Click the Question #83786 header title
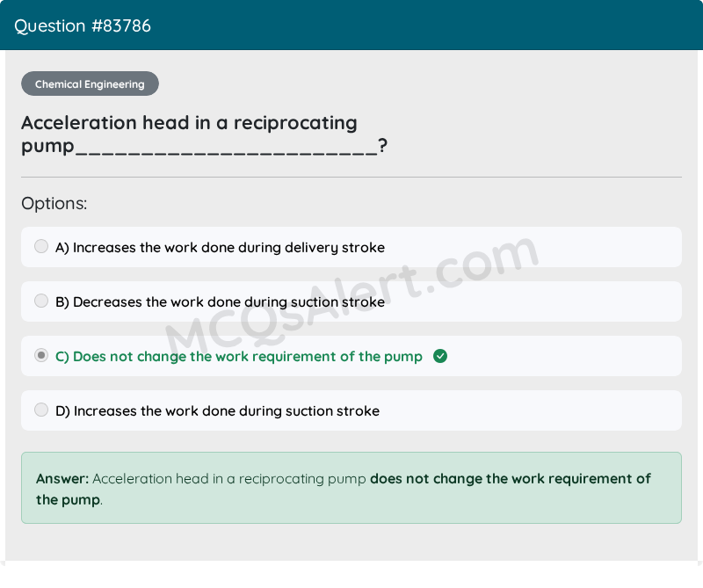The height and width of the screenshot is (588, 703). 83,26
